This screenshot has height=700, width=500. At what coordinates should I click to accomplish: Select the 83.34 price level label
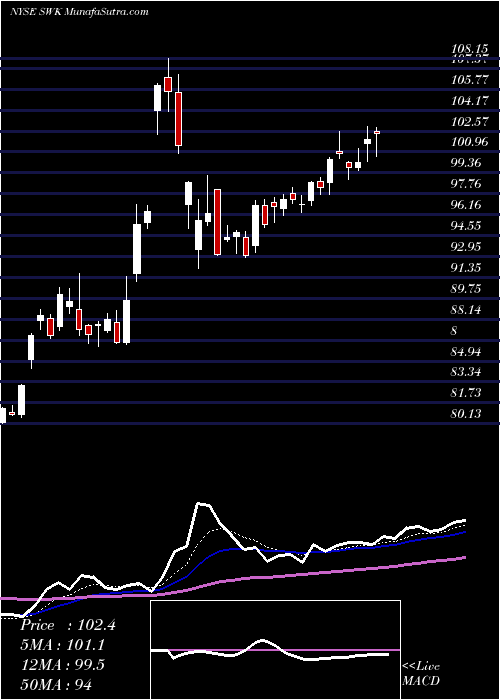467,372
